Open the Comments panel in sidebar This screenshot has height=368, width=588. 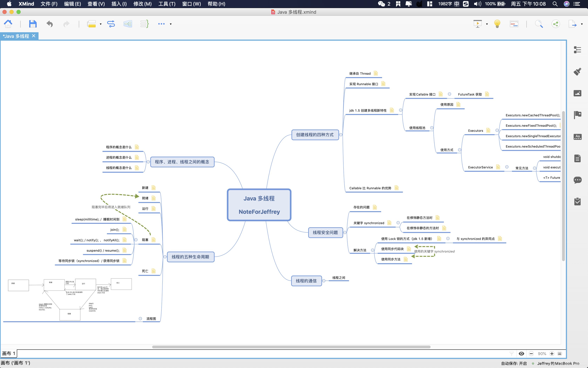click(577, 180)
